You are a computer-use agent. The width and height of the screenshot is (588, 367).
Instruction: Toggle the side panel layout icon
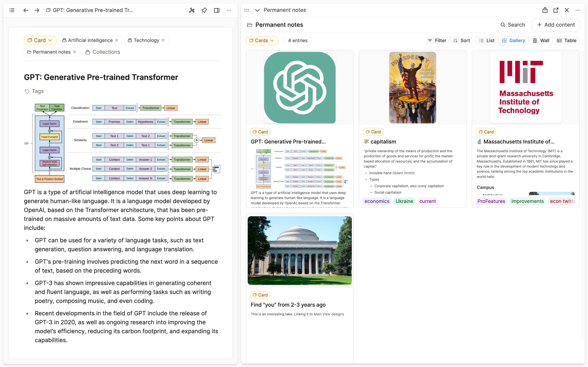(x=216, y=10)
